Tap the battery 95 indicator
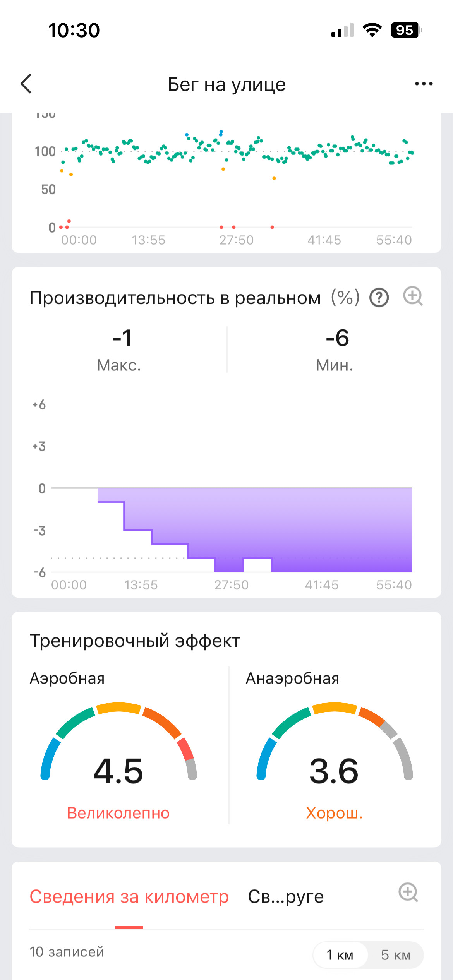The height and width of the screenshot is (980, 453). (406, 30)
